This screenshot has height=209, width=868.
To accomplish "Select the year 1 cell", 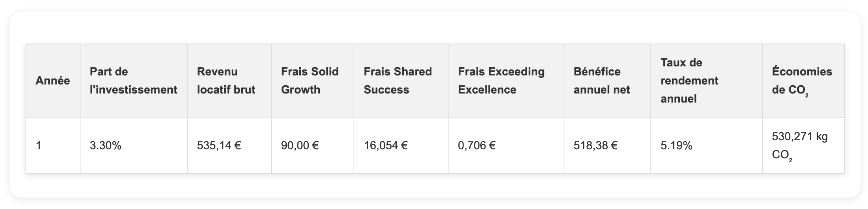I will 38,146.
